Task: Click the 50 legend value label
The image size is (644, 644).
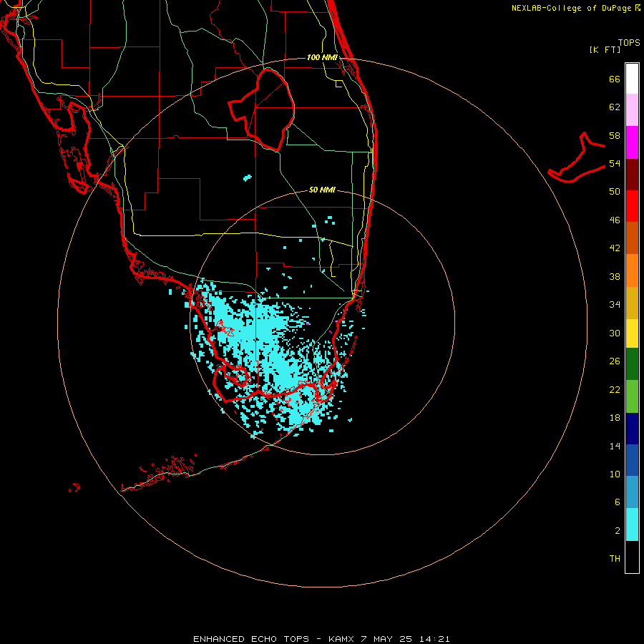Action: pyautogui.click(x=615, y=192)
